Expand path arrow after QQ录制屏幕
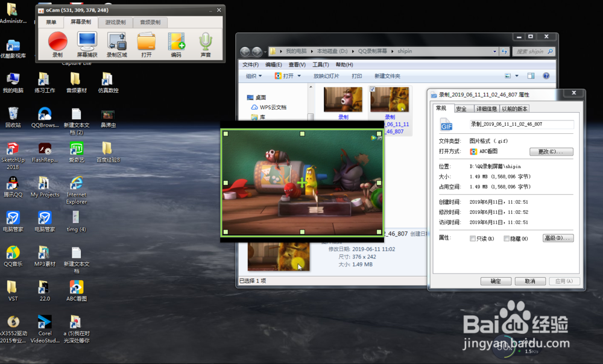This screenshot has width=603, height=364. 393,51
